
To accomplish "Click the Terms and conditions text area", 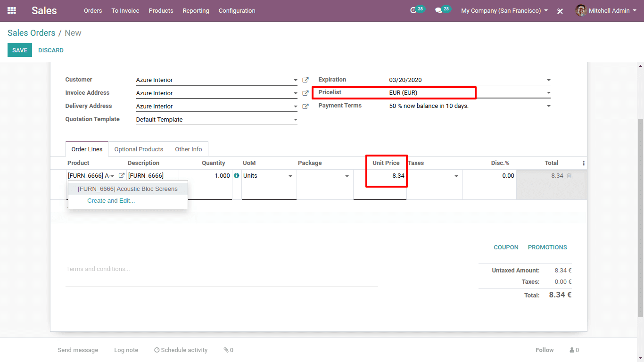I will [222, 275].
